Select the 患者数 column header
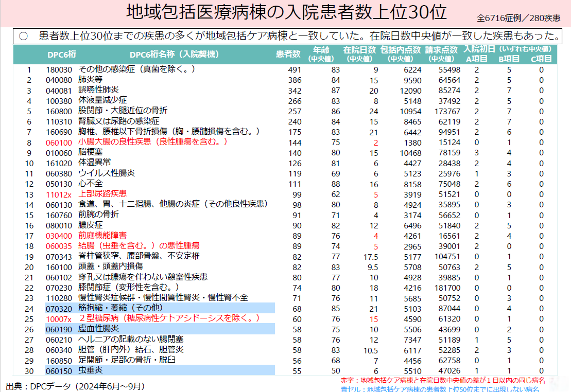This screenshot has height=392, width=571. [288, 55]
